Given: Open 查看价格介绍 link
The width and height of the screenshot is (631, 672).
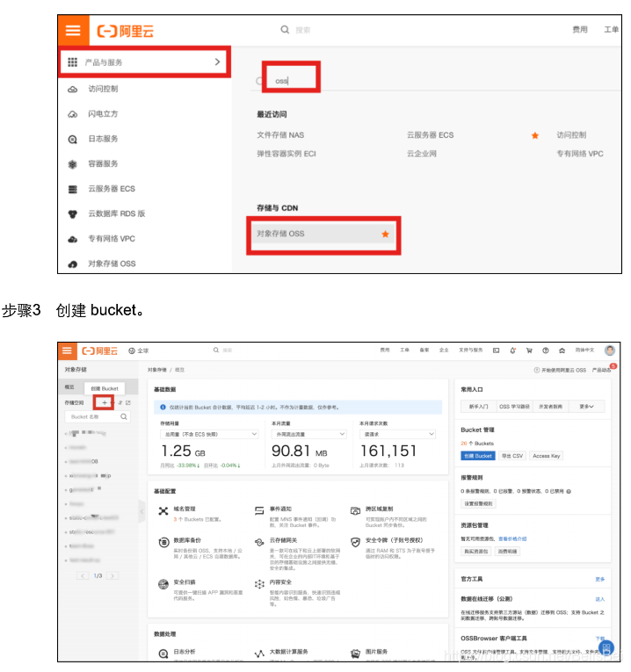Looking at the screenshot, I should coord(512,538).
